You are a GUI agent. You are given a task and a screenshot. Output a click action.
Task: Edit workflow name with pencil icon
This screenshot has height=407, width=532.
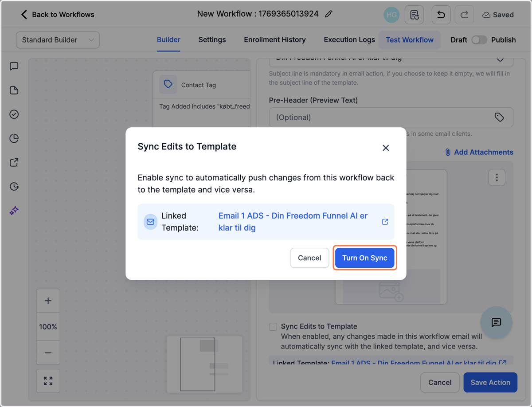(x=329, y=14)
